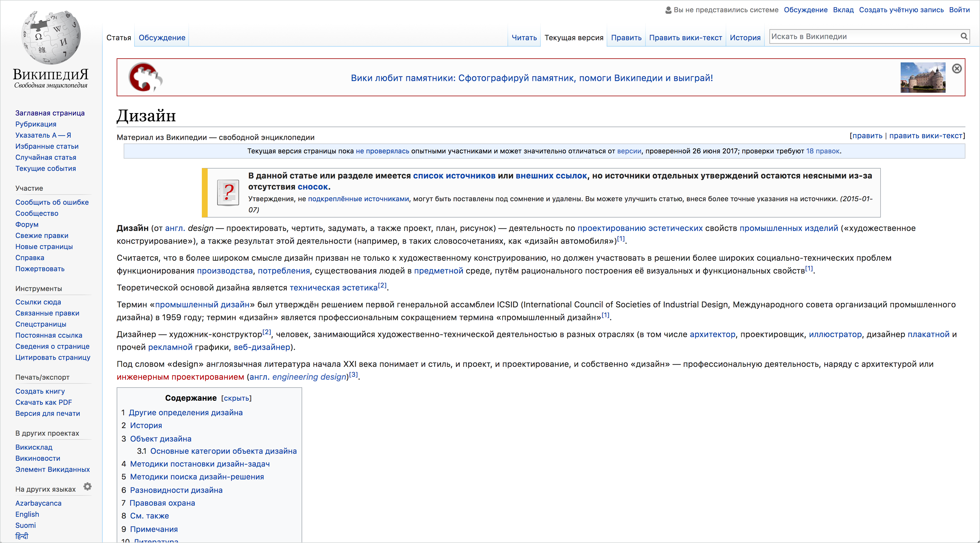Viewport: 980px width, 543px height.
Task: Open Сведения о странице link
Action: click(x=52, y=346)
